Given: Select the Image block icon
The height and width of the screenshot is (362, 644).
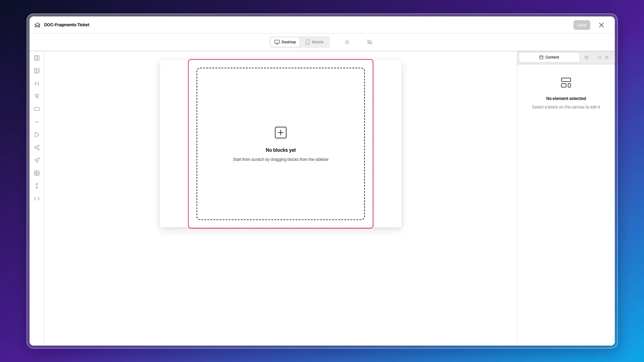Looking at the screenshot, I should click(x=37, y=71).
